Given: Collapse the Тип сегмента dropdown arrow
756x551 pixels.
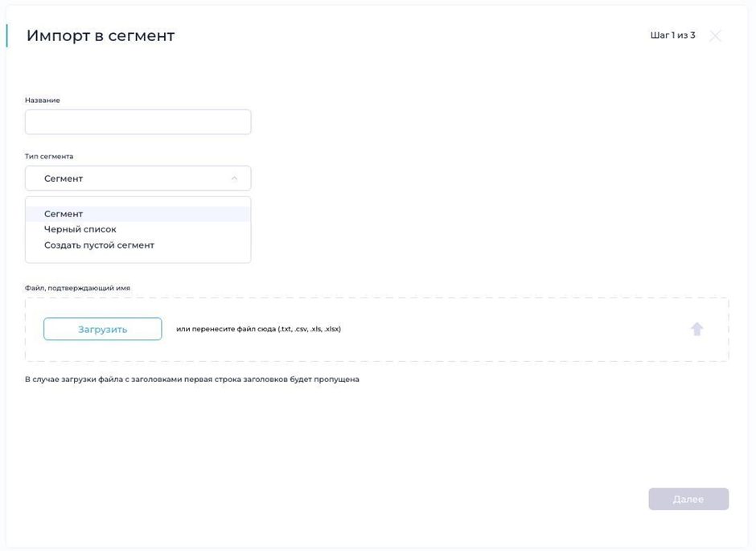Looking at the screenshot, I should tap(234, 179).
